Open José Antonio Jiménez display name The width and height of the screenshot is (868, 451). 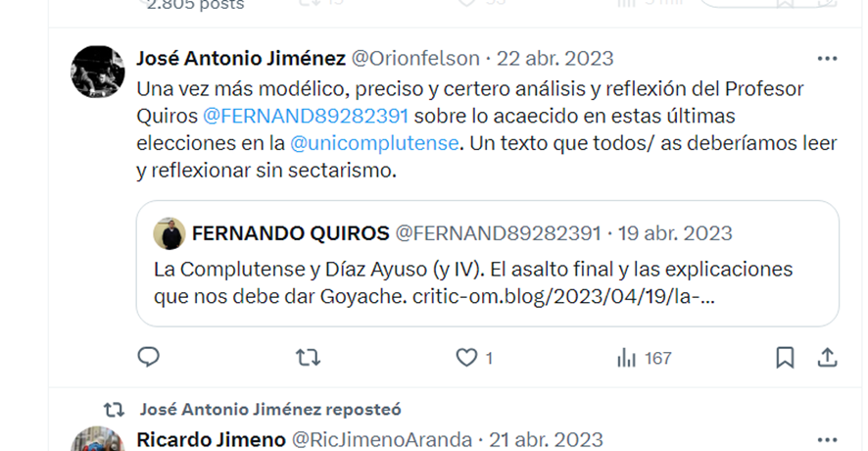pyautogui.click(x=241, y=58)
